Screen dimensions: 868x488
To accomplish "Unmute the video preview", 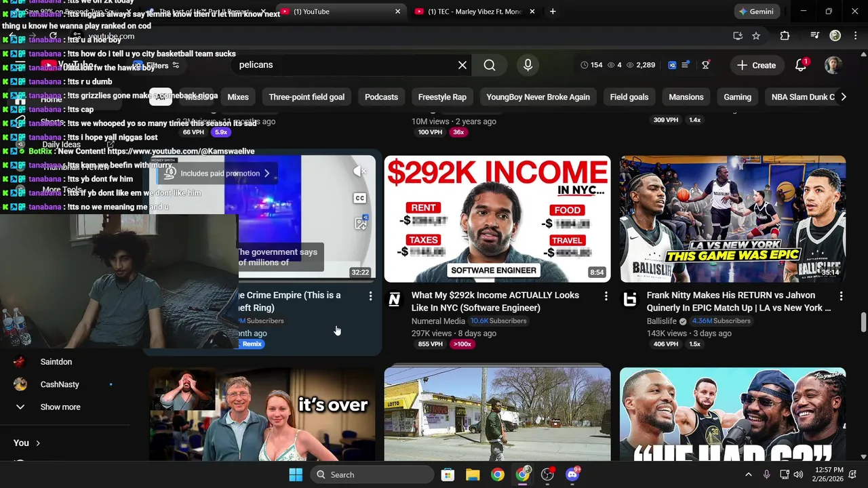I will [x=359, y=171].
